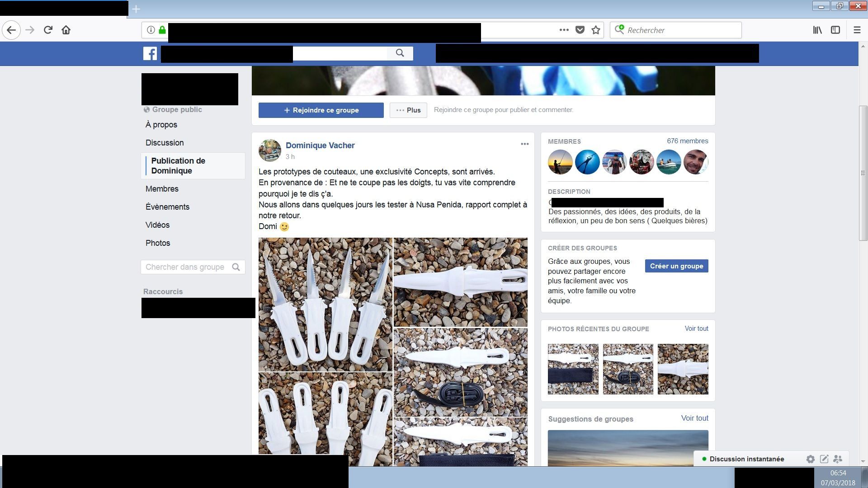Screen dimensions: 868x488
Task: Expand the Plus group options button
Action: [408, 110]
